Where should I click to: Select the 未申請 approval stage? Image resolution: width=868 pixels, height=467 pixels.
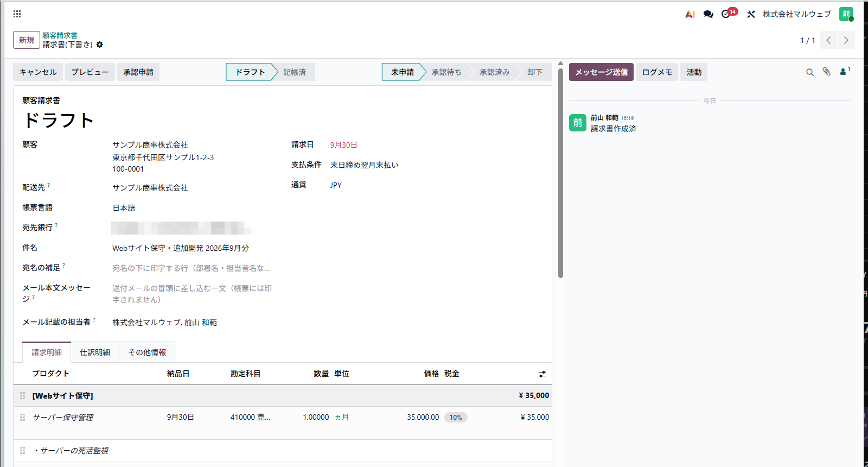[403, 72]
